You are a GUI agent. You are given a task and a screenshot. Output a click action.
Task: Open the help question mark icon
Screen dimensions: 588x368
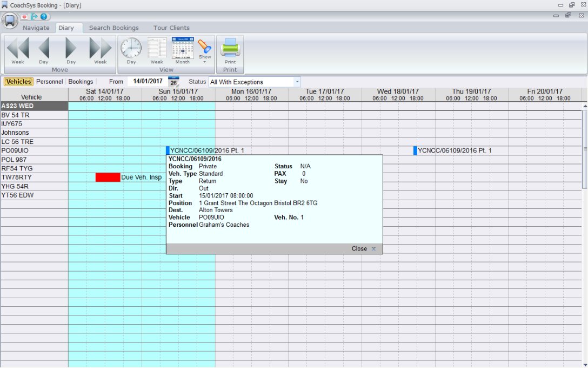(x=44, y=17)
